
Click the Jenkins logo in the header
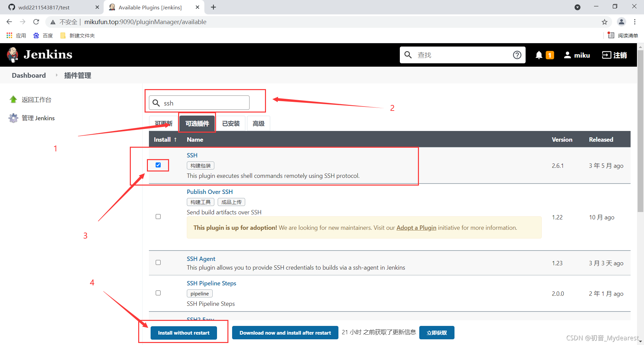(x=40, y=55)
